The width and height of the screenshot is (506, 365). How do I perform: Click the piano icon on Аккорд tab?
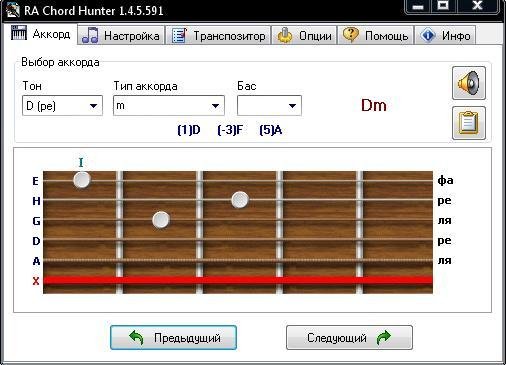coord(19,33)
